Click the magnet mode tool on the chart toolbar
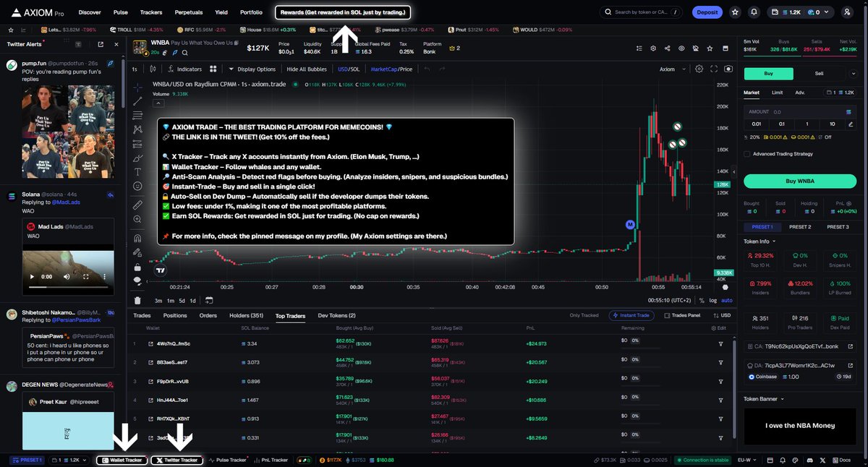 pos(137,238)
